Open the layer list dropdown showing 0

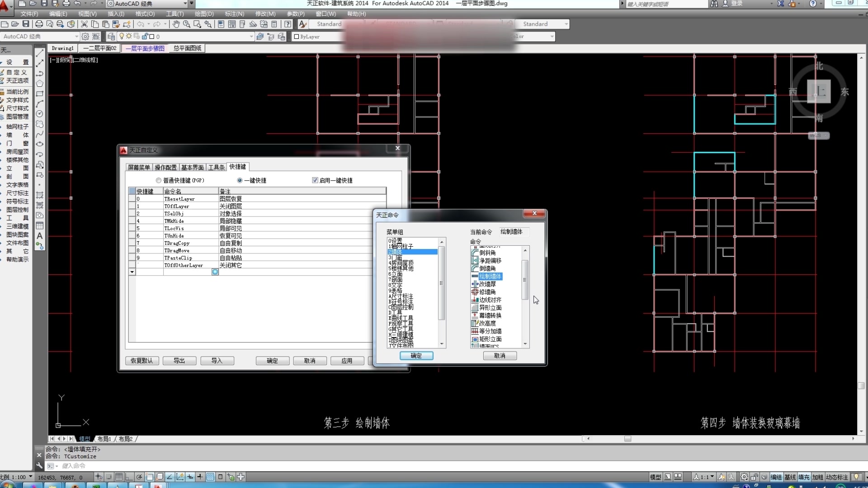pyautogui.click(x=251, y=37)
